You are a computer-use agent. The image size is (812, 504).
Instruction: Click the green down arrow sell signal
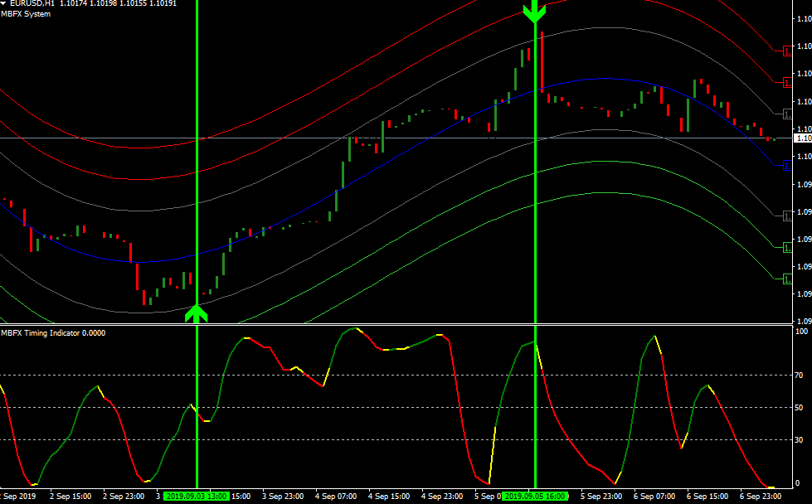click(x=534, y=12)
